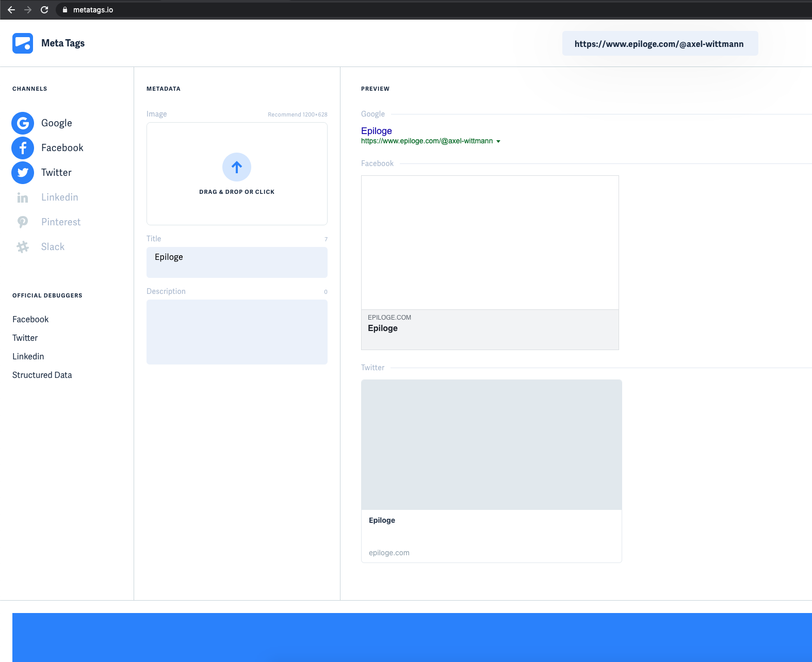
Task: Click the blue banner at page bottom
Action: pyautogui.click(x=412, y=637)
